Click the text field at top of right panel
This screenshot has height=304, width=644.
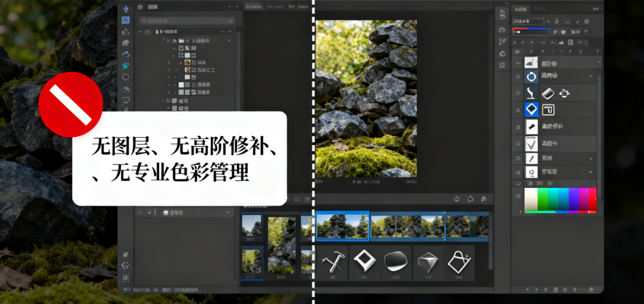point(528,21)
